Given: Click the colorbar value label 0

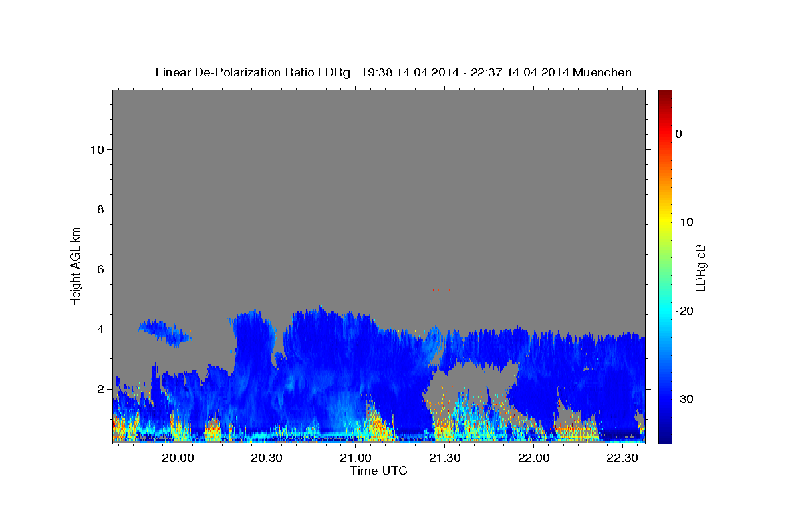Looking at the screenshot, I should 678,134.
